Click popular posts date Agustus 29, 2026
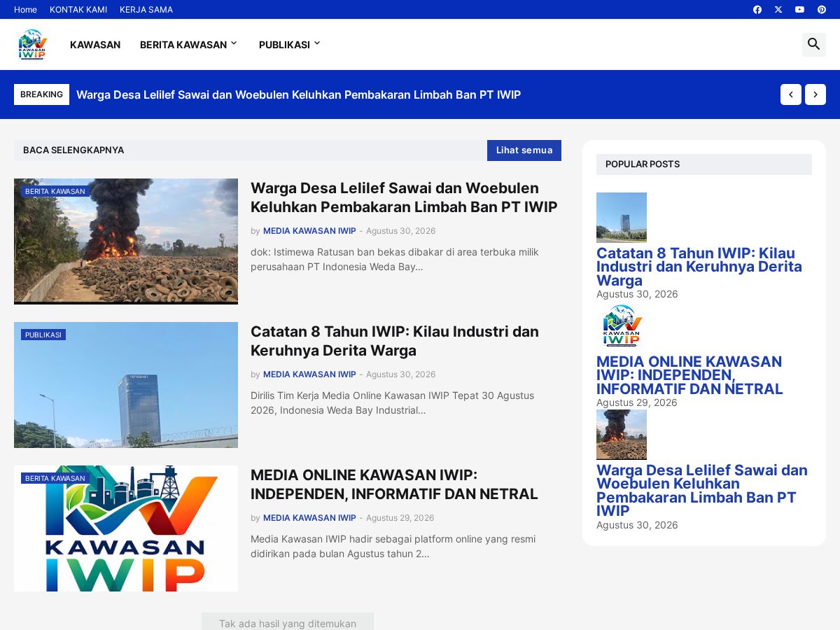This screenshot has height=630, width=840. point(637,402)
